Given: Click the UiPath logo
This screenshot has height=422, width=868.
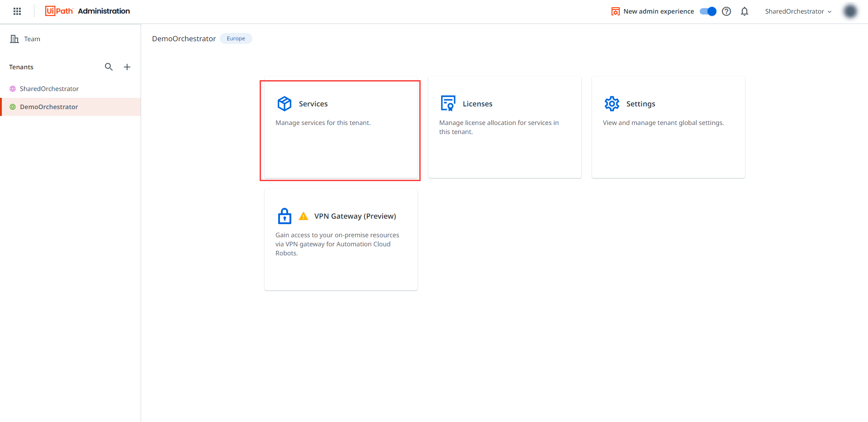Looking at the screenshot, I should click(x=59, y=11).
